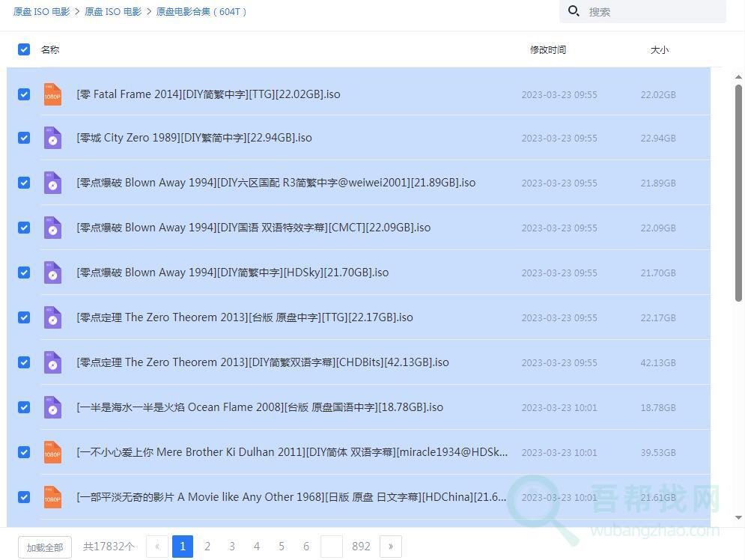This screenshot has height=560, width=745.
Task: Open the first 原盘 ISO 电影 breadcrumb
Action: (x=40, y=12)
